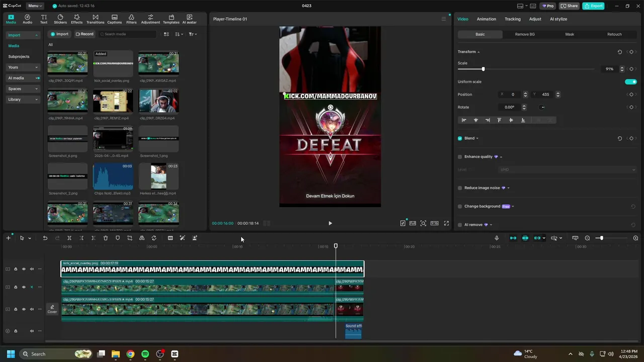
Task: Switch to the Animation tab
Action: click(x=487, y=19)
